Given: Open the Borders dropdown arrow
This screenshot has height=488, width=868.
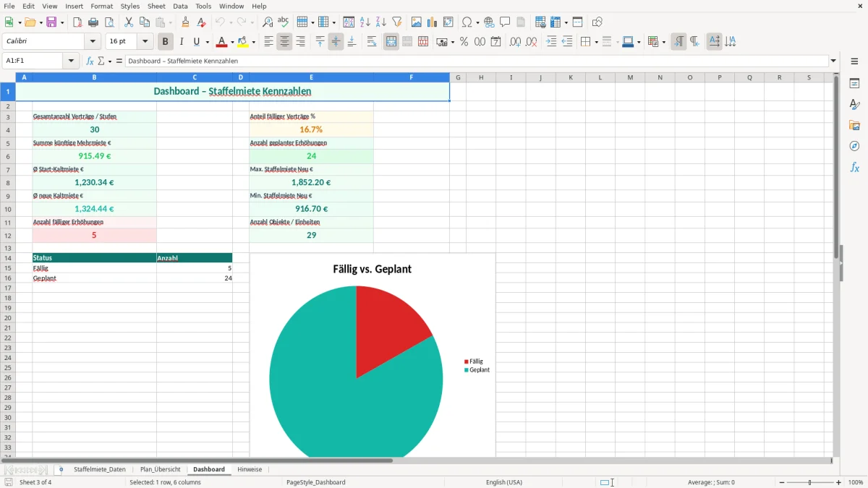Looking at the screenshot, I should 595,43.
